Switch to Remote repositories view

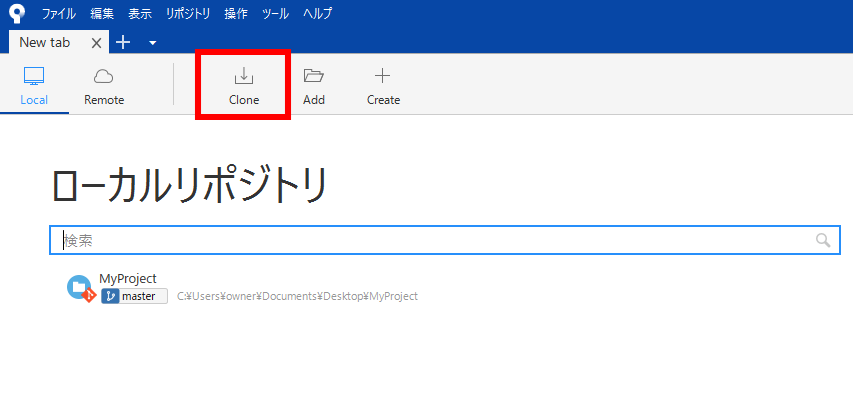(104, 86)
